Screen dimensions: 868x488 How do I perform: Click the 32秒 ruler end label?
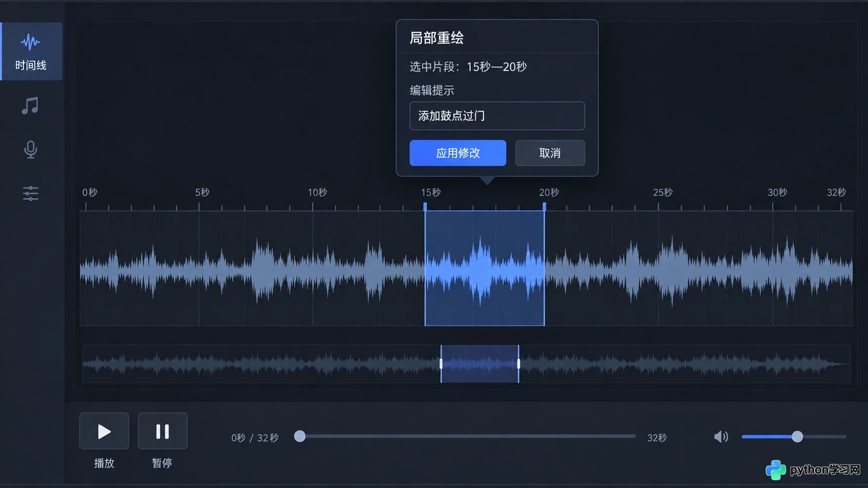click(836, 192)
